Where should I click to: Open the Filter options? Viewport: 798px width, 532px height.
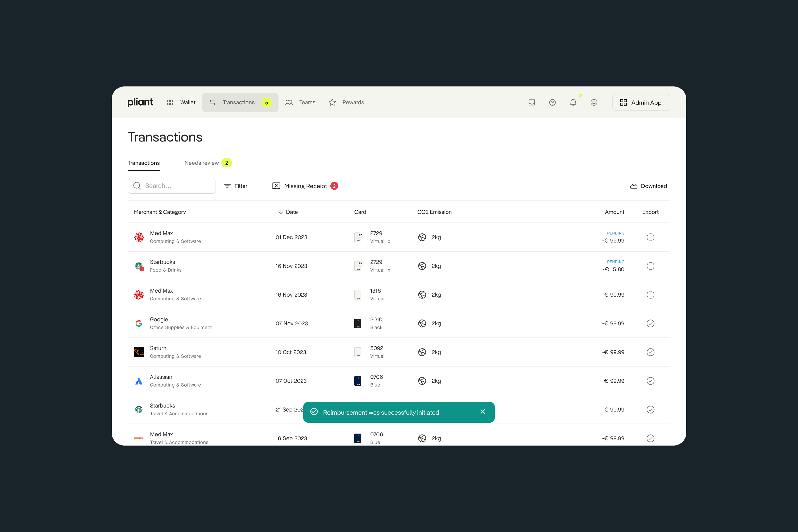[x=236, y=186]
